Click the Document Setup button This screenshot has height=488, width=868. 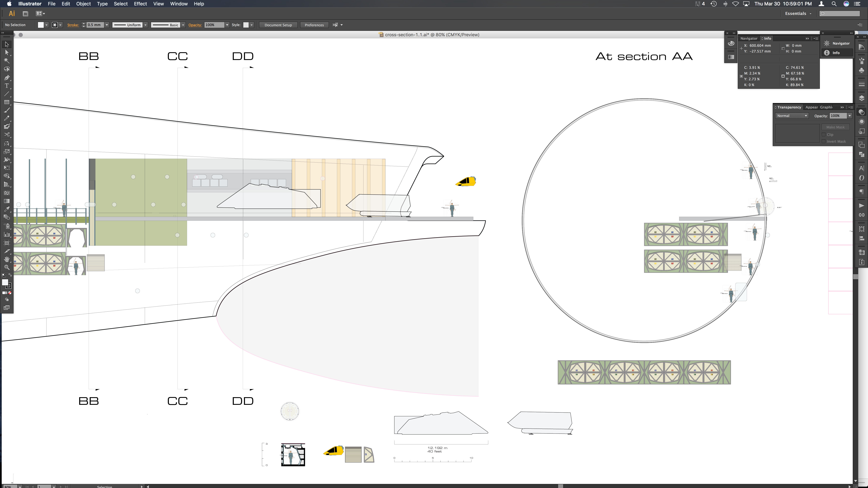click(x=278, y=25)
